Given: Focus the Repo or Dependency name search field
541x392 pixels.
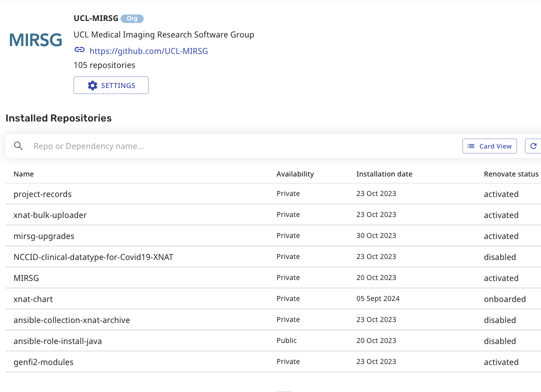Looking at the screenshot, I should (200, 146).
